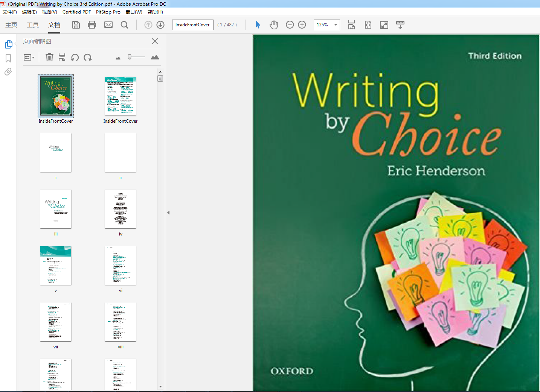
Task: Select blank page ii thumbnail
Action: coord(121,152)
